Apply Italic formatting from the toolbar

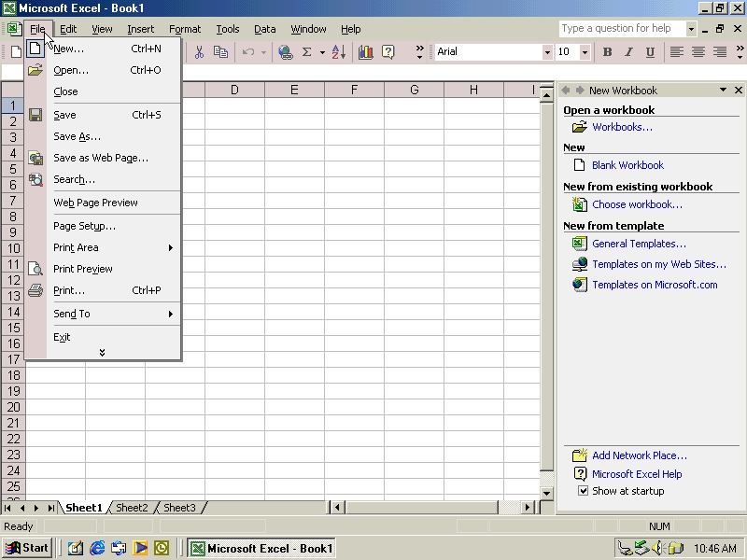[x=628, y=52]
